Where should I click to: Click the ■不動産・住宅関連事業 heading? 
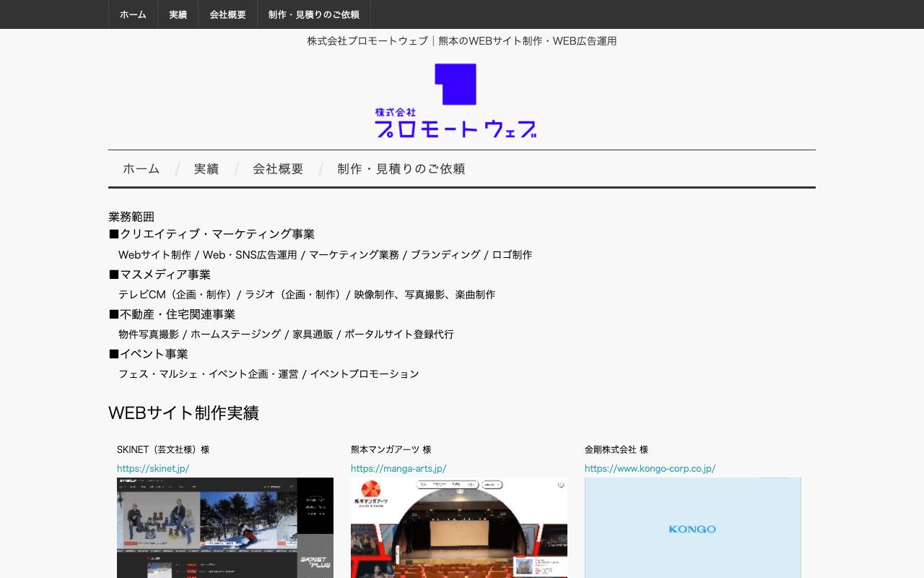pos(172,314)
